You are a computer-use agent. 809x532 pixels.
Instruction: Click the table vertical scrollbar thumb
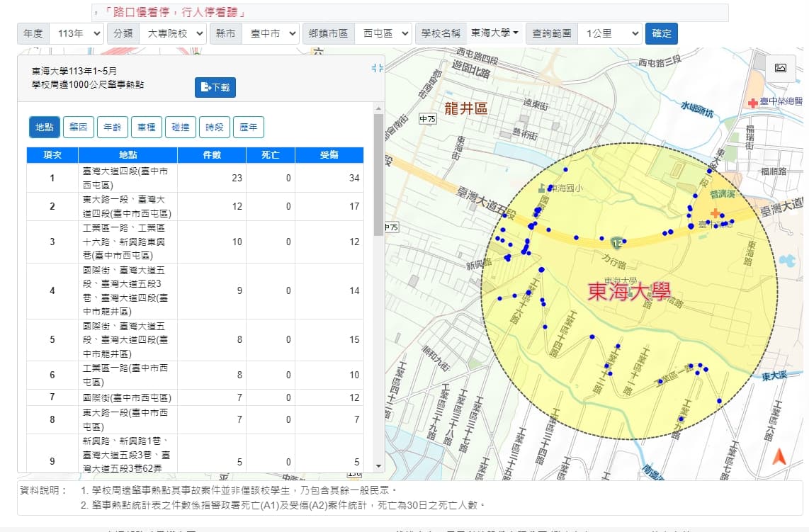tap(378, 176)
